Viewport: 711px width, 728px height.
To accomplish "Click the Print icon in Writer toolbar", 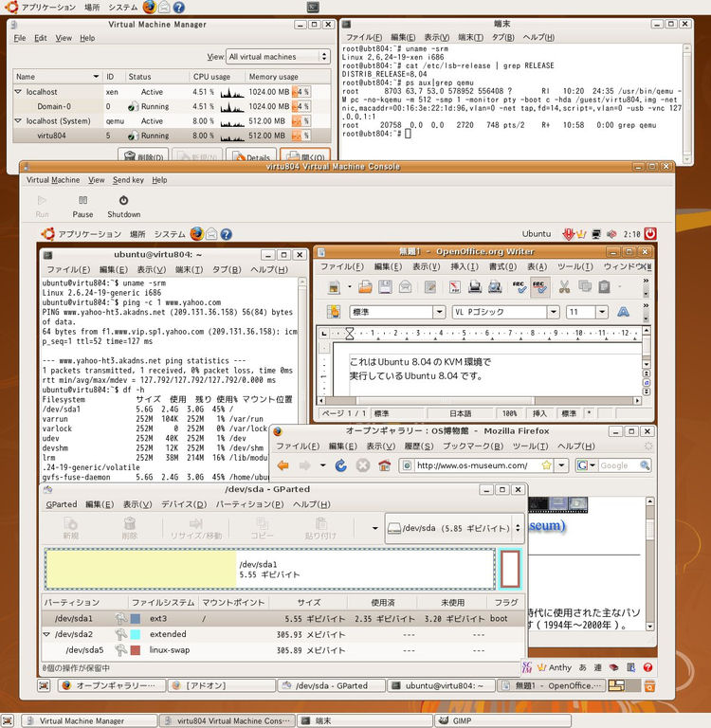I will pyautogui.click(x=475, y=287).
